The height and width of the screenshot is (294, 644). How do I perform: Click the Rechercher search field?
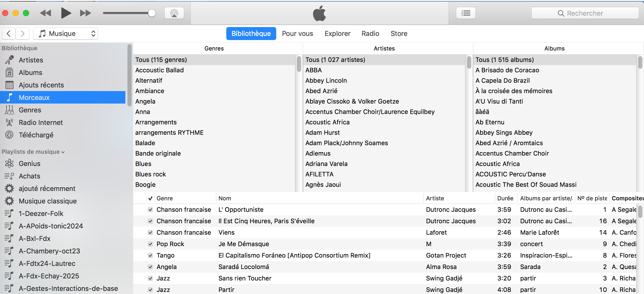coord(585,13)
